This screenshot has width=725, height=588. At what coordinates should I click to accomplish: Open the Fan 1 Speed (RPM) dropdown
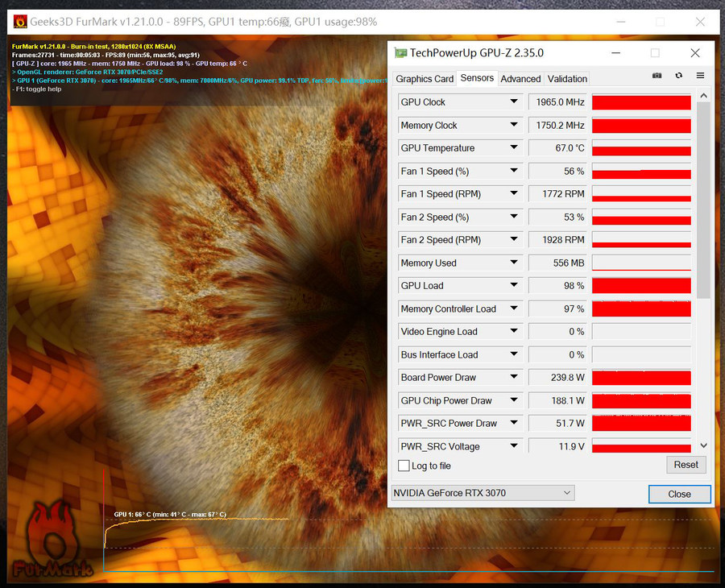(514, 194)
